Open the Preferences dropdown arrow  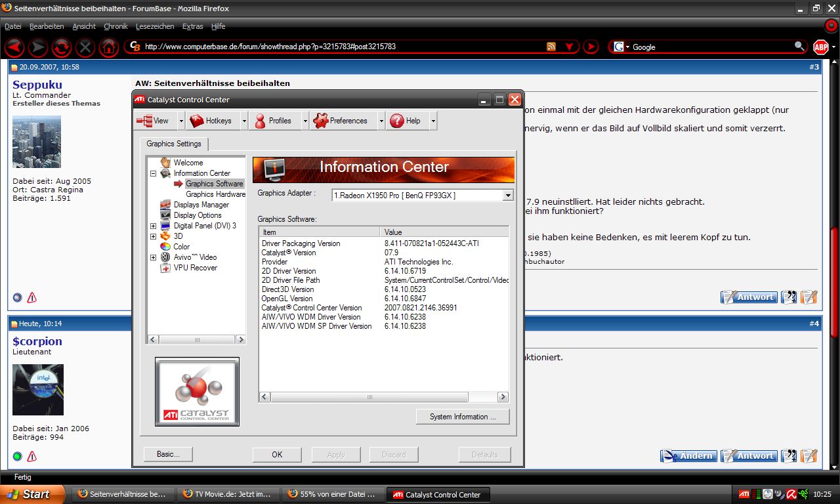pyautogui.click(x=381, y=121)
